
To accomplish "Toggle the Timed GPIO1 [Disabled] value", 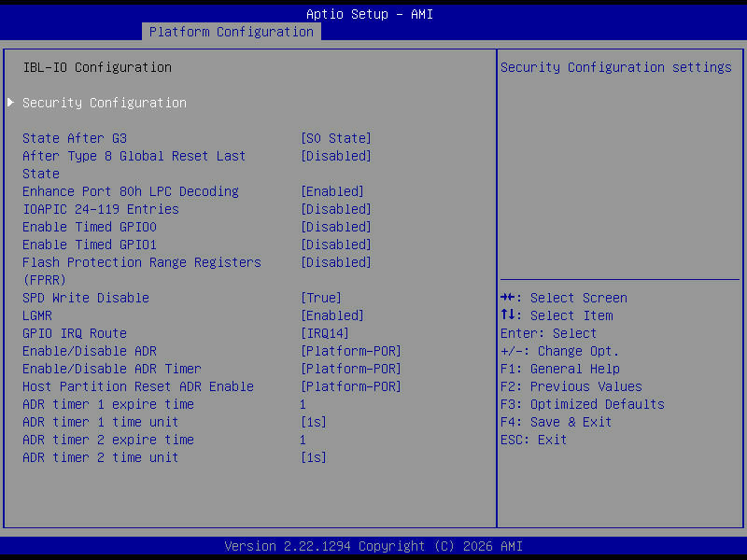I will [x=336, y=245].
